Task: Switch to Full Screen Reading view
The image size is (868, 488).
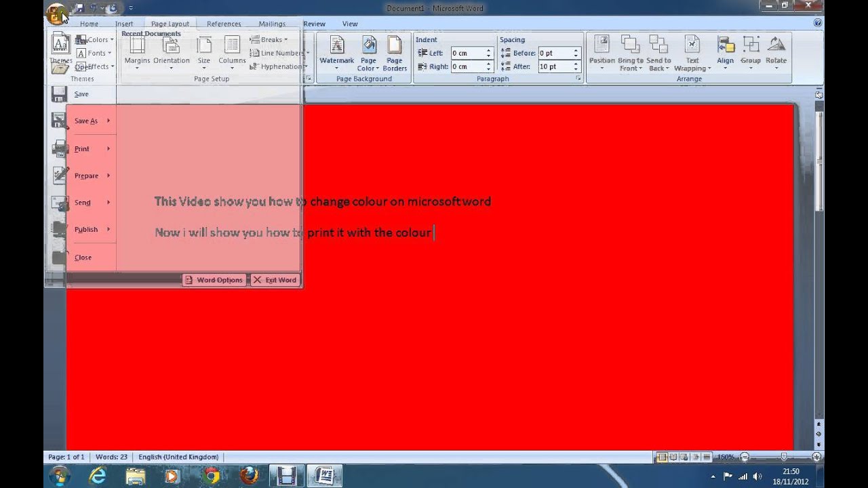Action: point(673,457)
